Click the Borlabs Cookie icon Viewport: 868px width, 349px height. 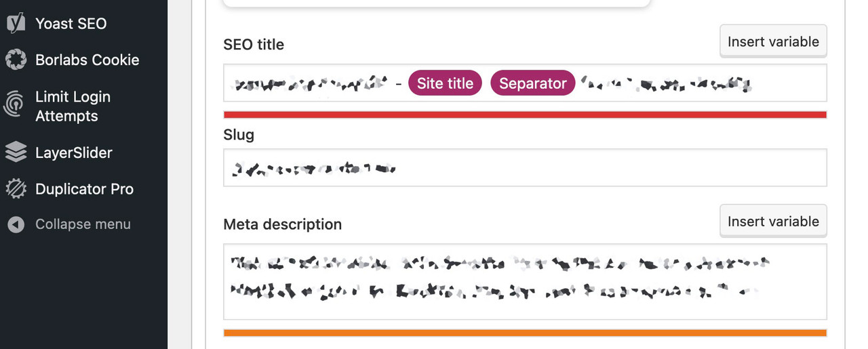coord(16,60)
